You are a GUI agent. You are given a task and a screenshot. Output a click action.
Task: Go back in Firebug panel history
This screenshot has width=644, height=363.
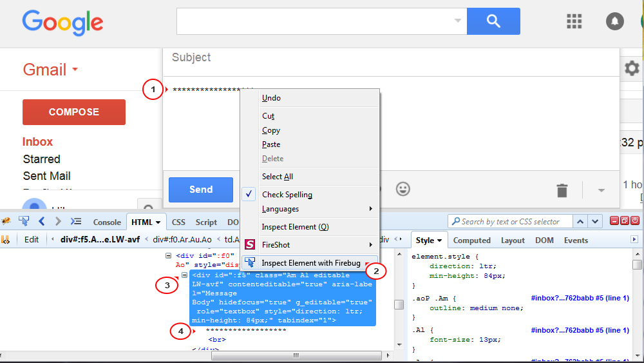[x=41, y=221]
